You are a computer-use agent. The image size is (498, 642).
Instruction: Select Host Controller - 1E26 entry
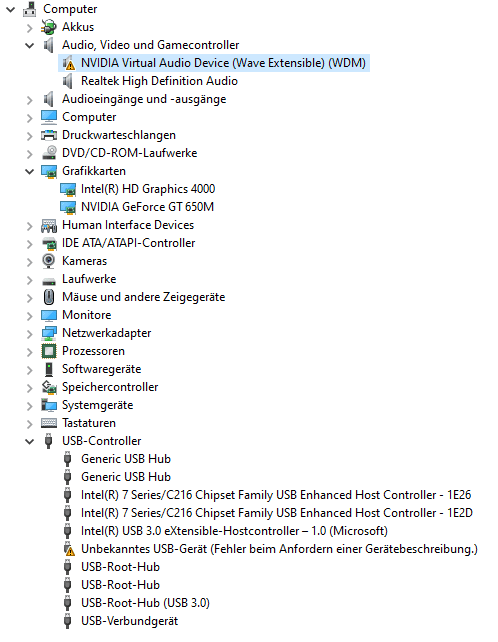276,495
